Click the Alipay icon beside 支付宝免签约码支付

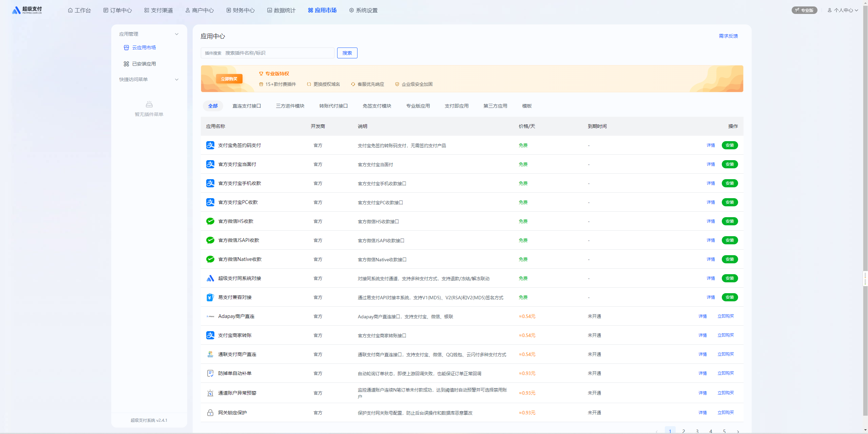210,145
